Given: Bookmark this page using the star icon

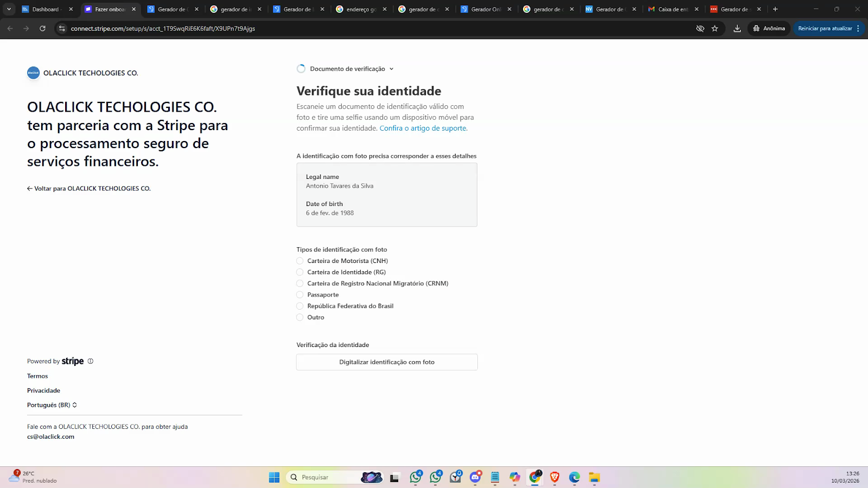Looking at the screenshot, I should click(715, 28).
